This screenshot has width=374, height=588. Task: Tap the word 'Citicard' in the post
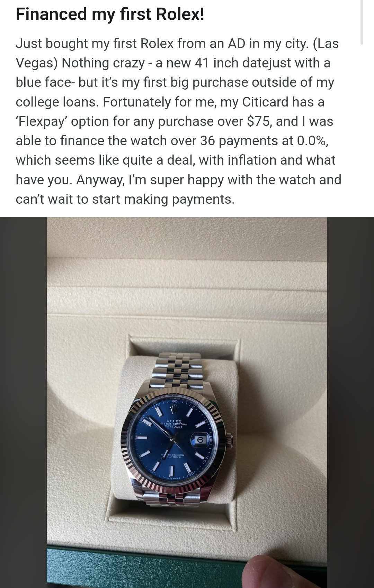(x=265, y=102)
